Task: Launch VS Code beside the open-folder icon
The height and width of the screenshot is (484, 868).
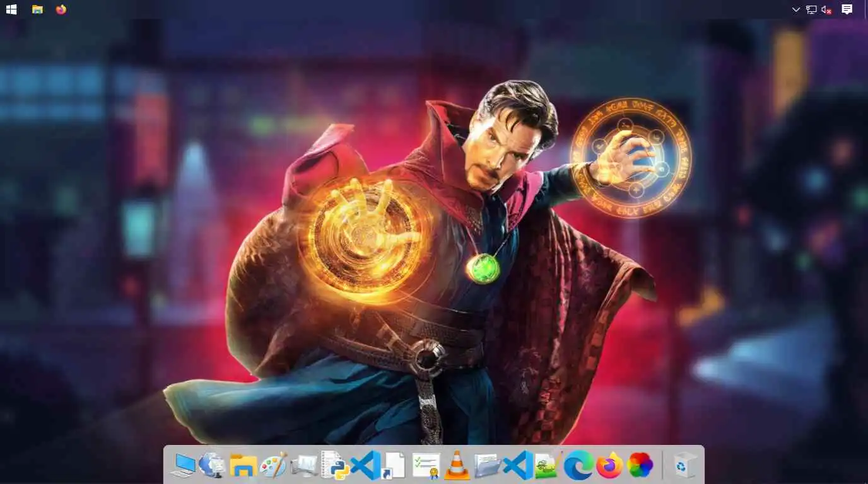Action: tap(518, 466)
